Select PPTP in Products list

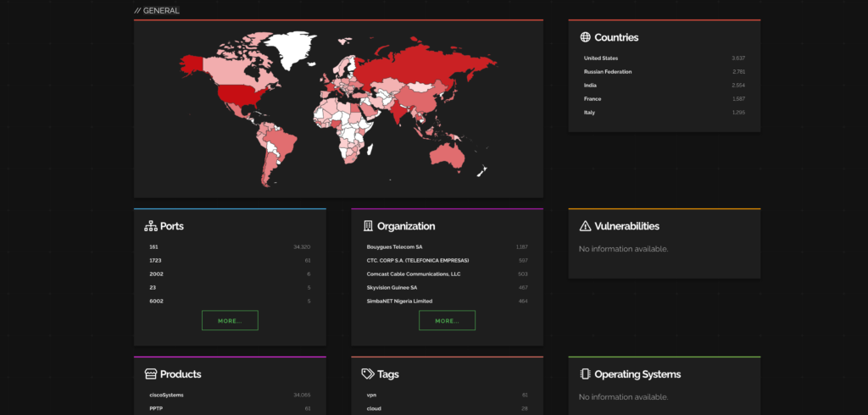point(156,408)
